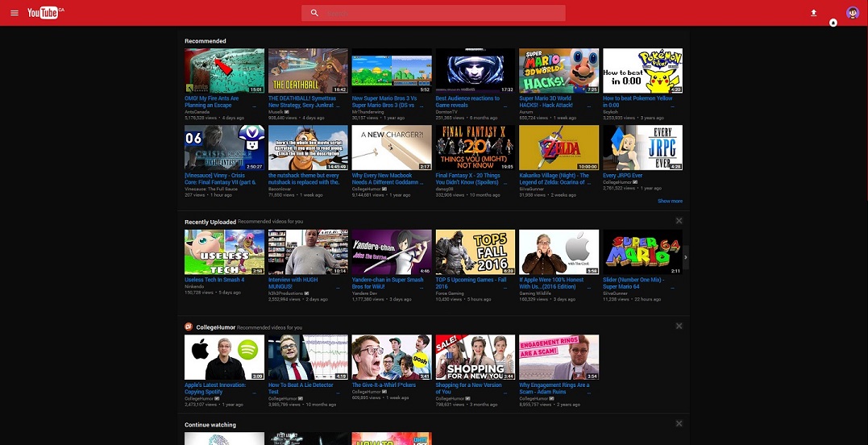The image size is (868, 445).
Task: Open the Crisis Core Vinesauce thumbnail
Action: (224, 148)
